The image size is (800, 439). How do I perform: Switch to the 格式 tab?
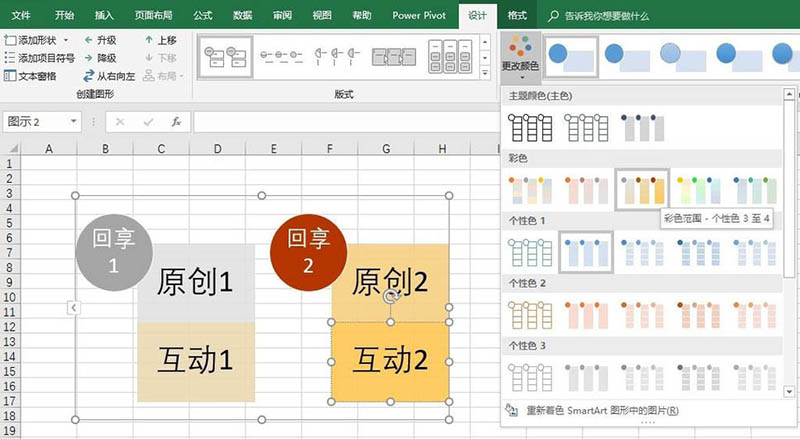tap(517, 15)
